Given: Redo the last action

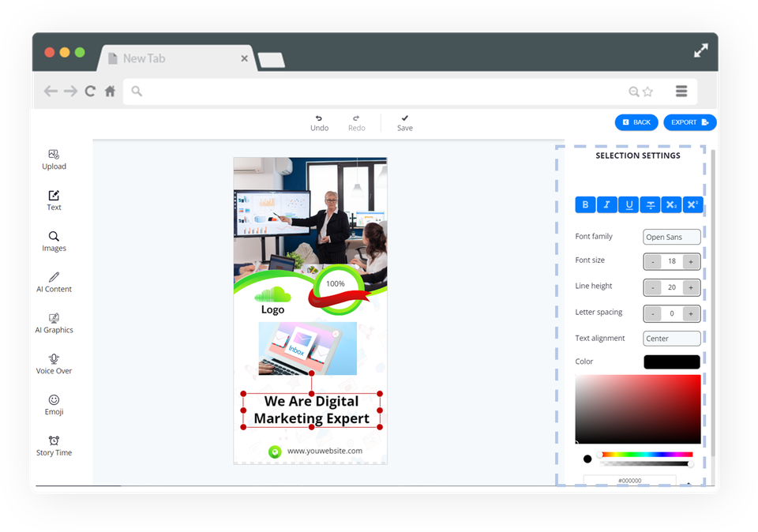Looking at the screenshot, I should click(356, 123).
